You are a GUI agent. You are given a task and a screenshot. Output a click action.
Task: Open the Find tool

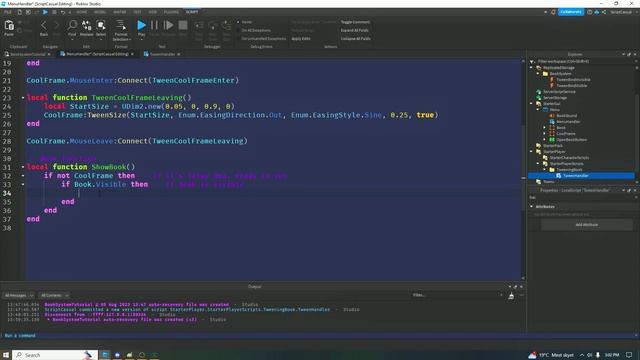pyautogui.click(x=72, y=28)
